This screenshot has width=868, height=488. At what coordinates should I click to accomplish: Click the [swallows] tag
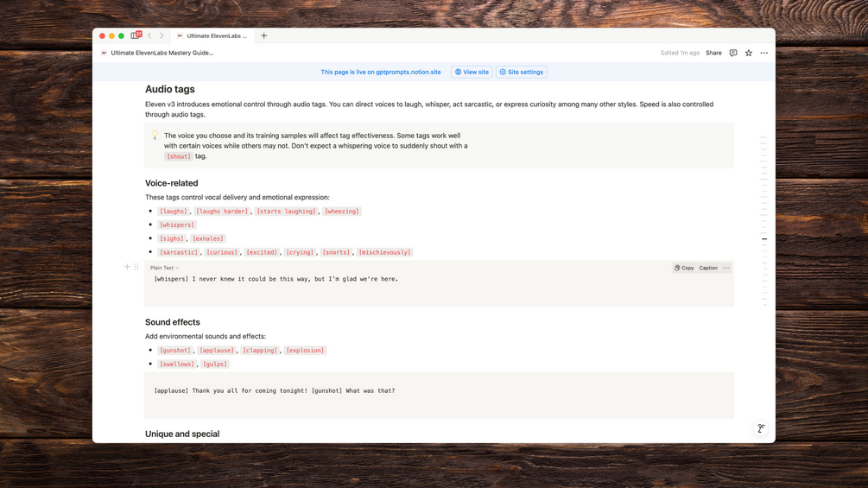coord(177,364)
